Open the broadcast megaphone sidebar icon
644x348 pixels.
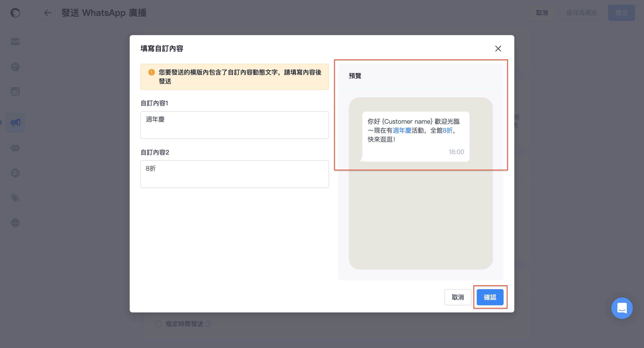click(15, 123)
